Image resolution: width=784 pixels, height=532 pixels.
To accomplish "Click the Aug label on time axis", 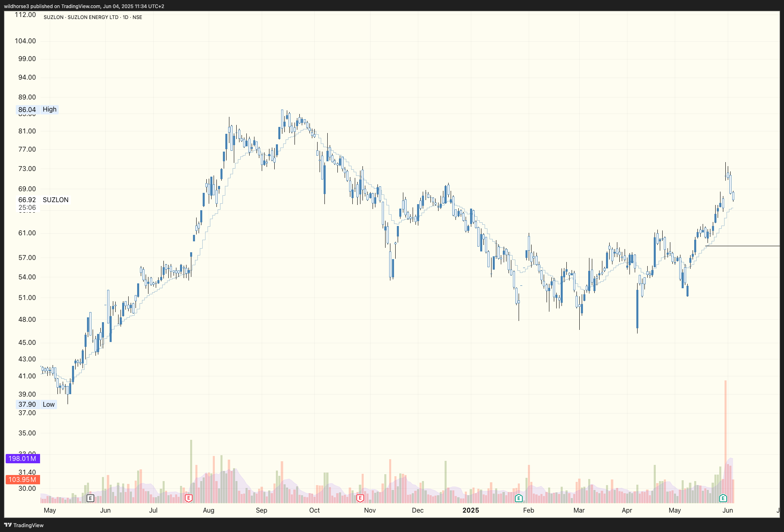I will point(209,510).
